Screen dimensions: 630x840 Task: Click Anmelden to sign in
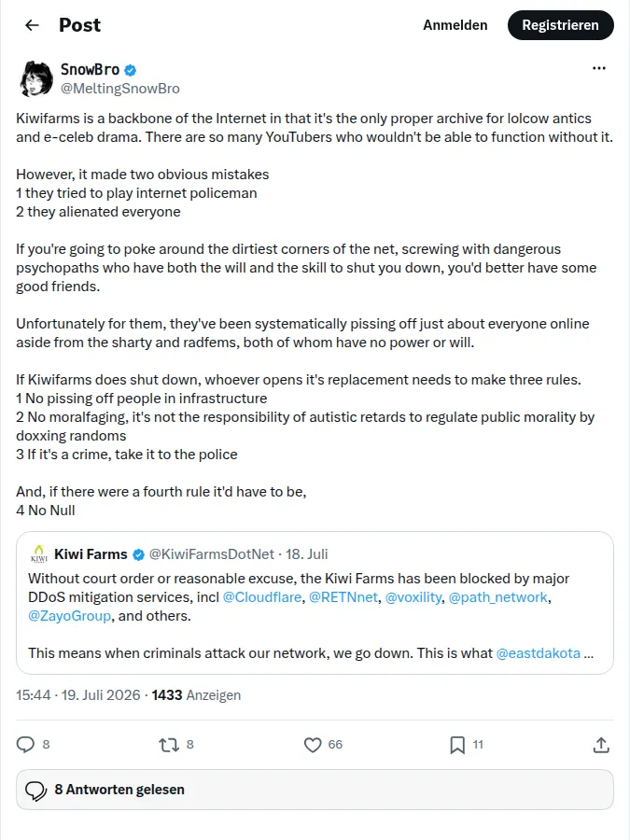[455, 25]
